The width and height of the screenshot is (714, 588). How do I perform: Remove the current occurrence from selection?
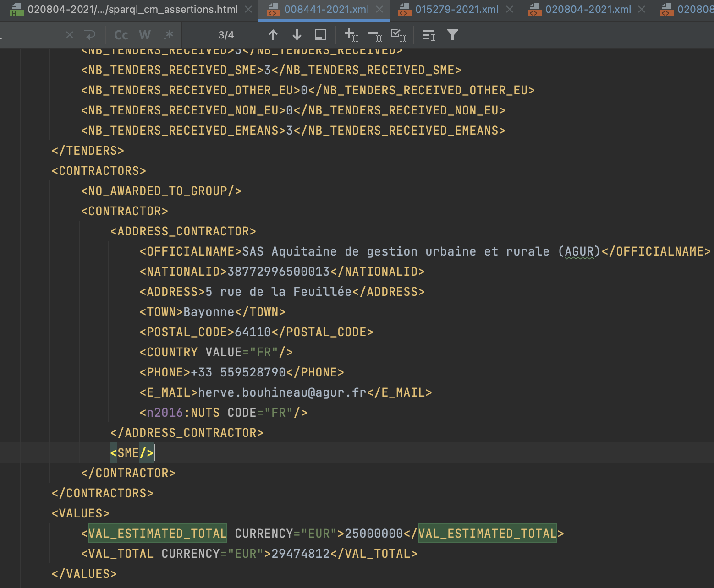point(376,35)
